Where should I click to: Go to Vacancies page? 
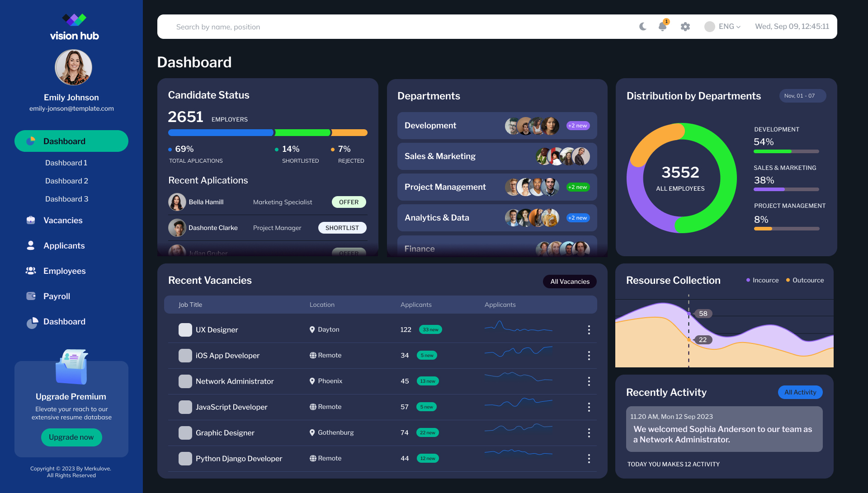point(63,221)
